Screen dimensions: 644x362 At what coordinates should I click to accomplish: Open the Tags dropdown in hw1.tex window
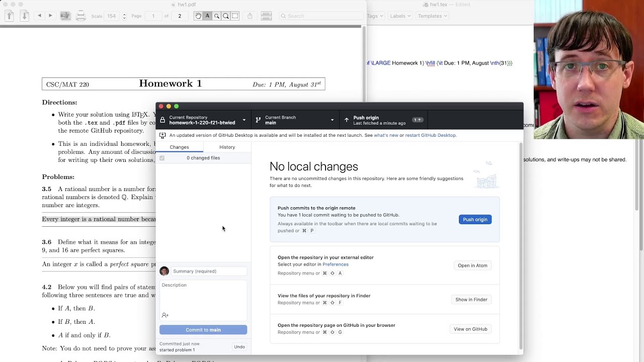[x=375, y=16]
